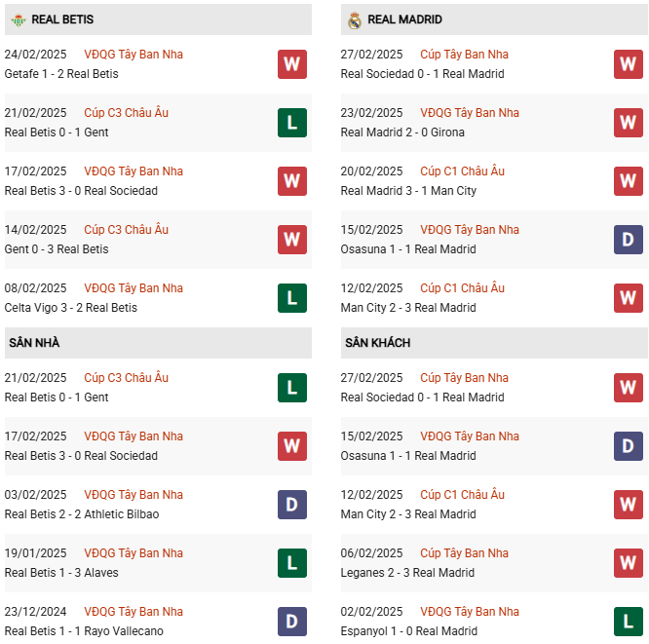Screen dimensions: 649x644
Task: Open Cúp Tây Ban Nha link dated 06/02/2025
Action: 464,553
